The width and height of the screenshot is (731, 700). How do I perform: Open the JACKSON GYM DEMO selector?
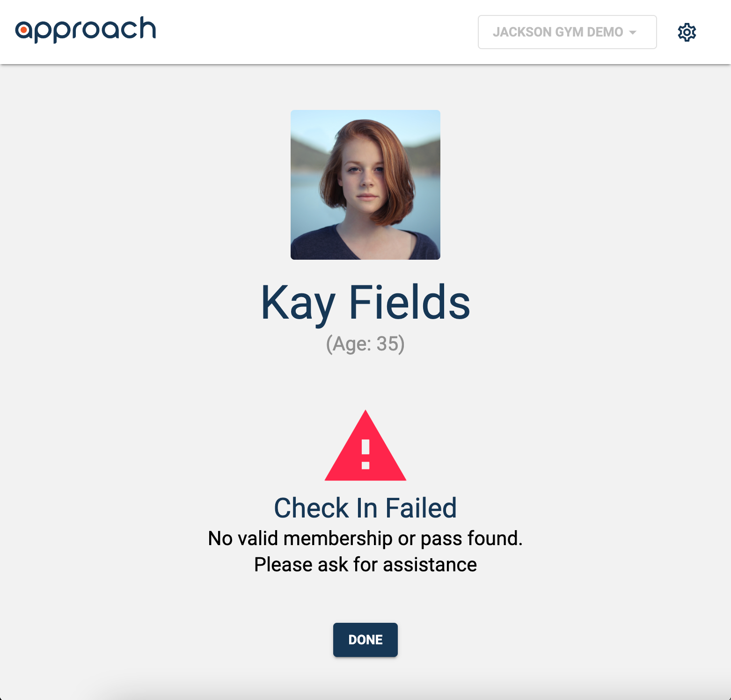567,32
